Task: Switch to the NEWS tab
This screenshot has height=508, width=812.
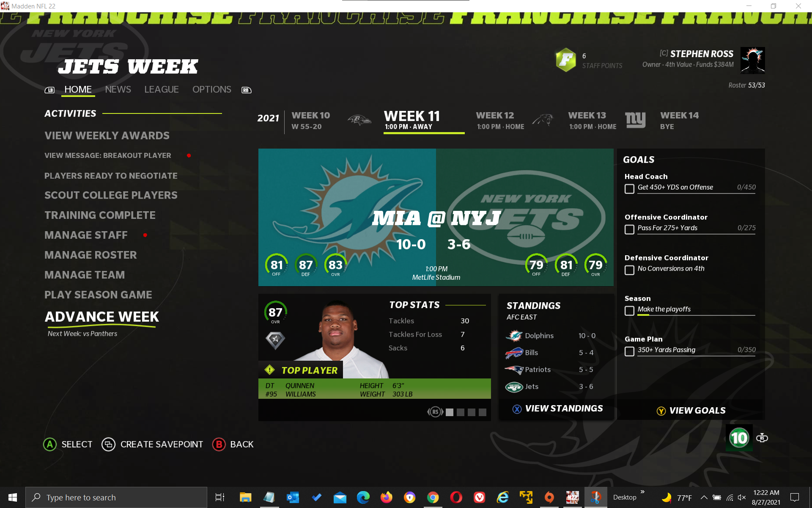Action: pyautogui.click(x=118, y=89)
